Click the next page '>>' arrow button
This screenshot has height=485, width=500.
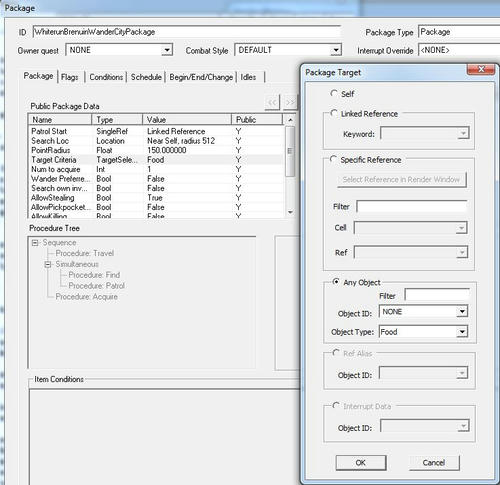[x=290, y=102]
